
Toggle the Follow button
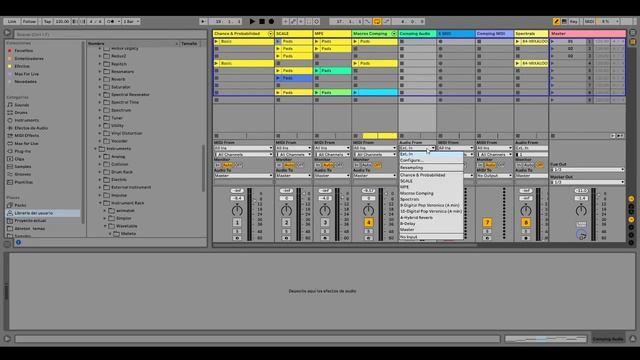tap(29, 21)
